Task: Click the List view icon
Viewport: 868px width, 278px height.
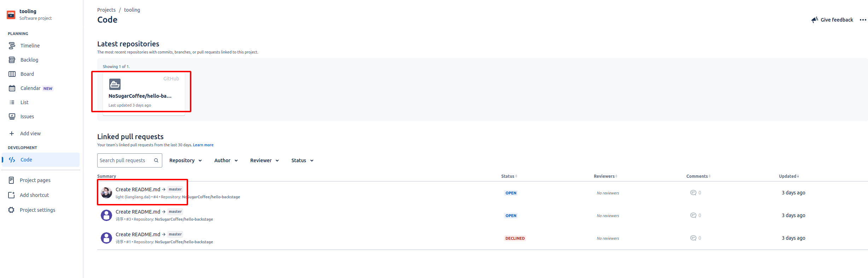Action: coord(12,102)
